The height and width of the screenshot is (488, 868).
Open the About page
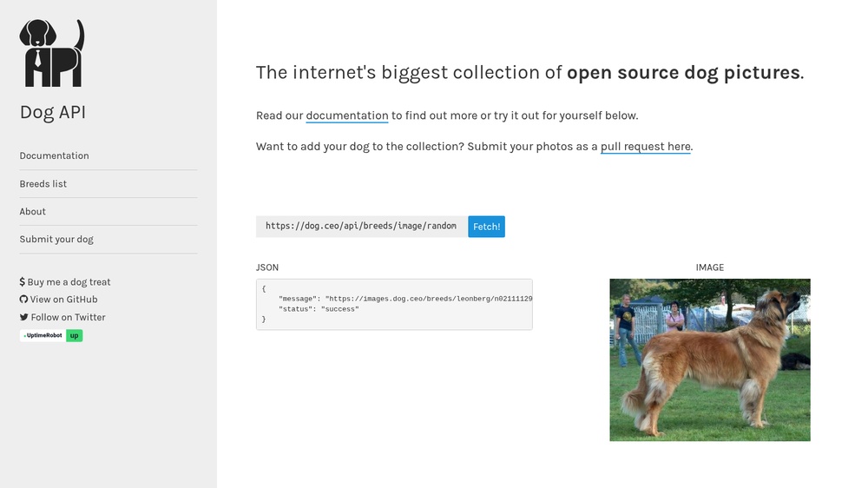click(x=33, y=212)
